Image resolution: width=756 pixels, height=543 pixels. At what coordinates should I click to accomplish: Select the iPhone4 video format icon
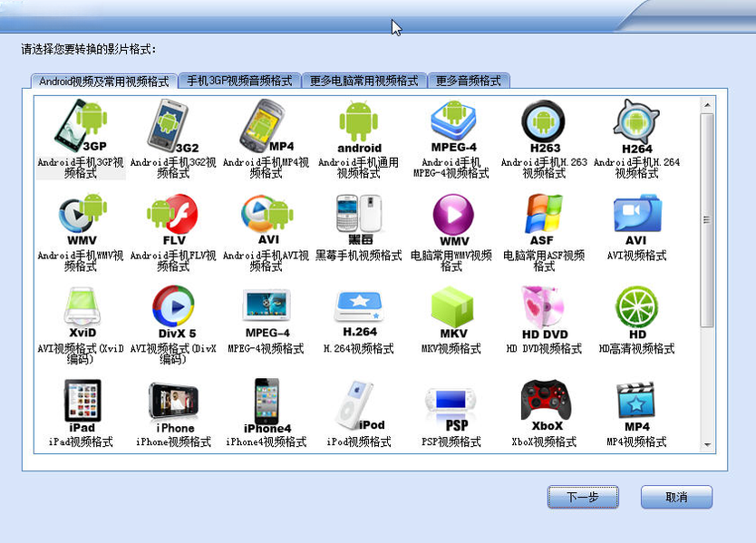point(267,406)
